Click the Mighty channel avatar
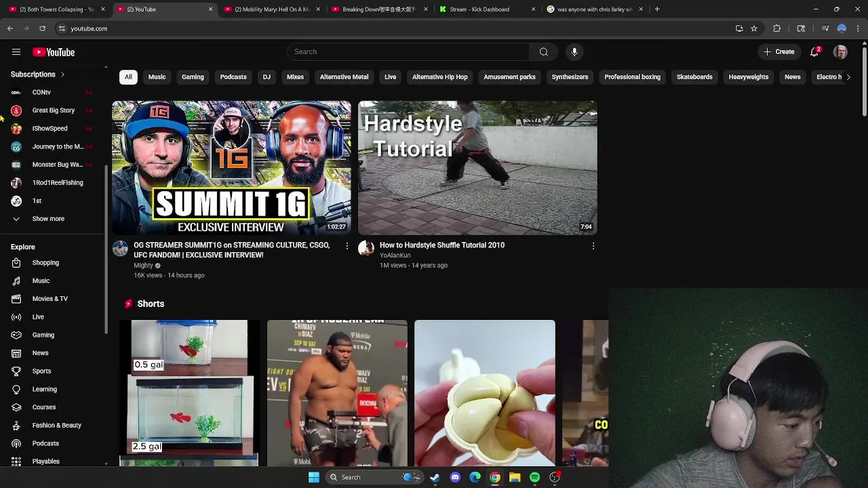The height and width of the screenshot is (488, 868). (120, 248)
